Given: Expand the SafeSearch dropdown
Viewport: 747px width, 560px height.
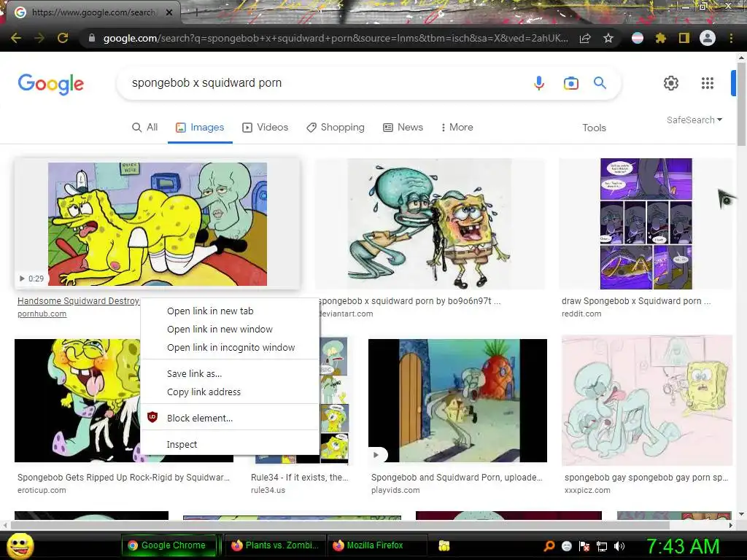Looking at the screenshot, I should click(x=694, y=120).
